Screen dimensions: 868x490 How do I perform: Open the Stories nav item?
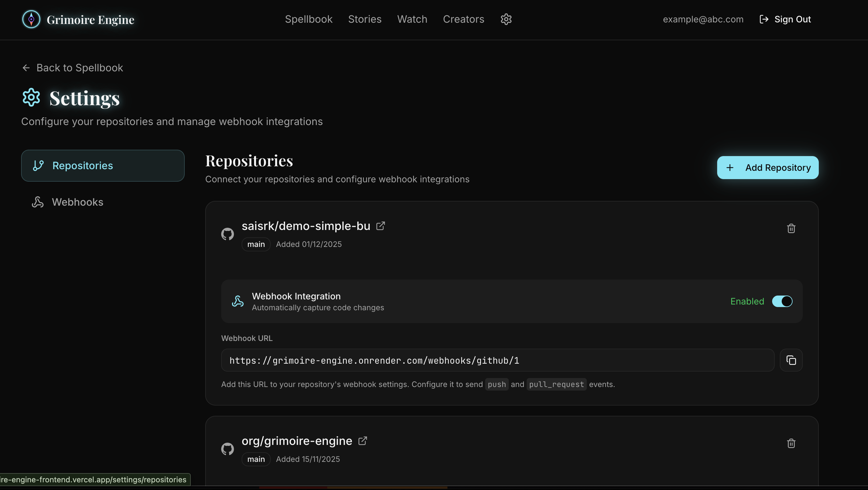365,19
